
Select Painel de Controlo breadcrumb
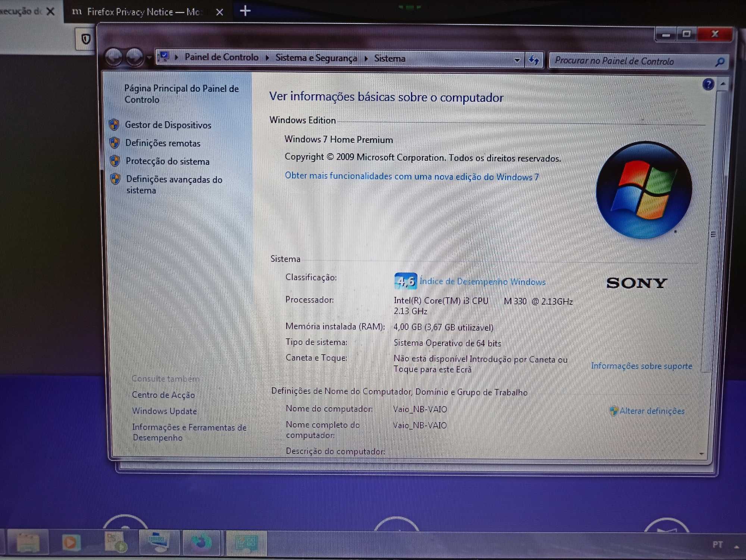[x=222, y=57]
